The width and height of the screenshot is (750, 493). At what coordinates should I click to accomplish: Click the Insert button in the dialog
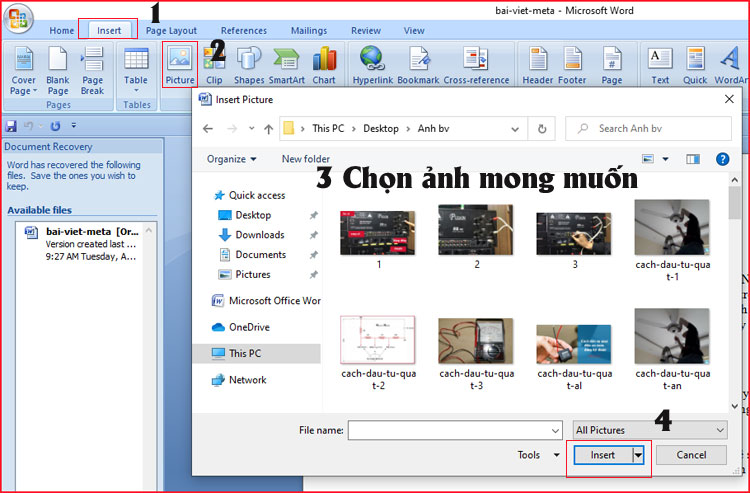coord(603,455)
